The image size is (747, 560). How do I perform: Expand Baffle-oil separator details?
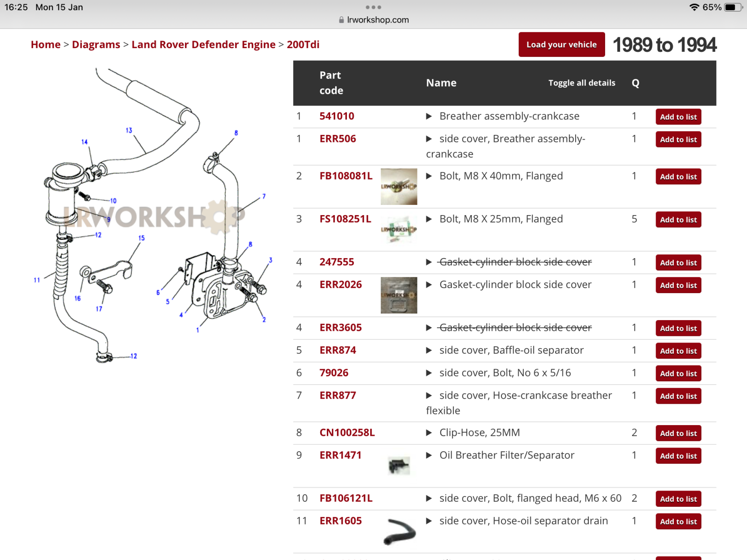429,350
